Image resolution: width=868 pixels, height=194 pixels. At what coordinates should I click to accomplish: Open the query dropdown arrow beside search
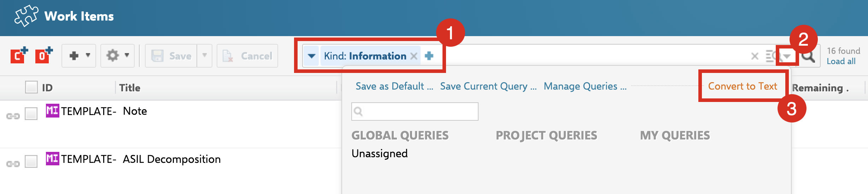click(x=787, y=56)
